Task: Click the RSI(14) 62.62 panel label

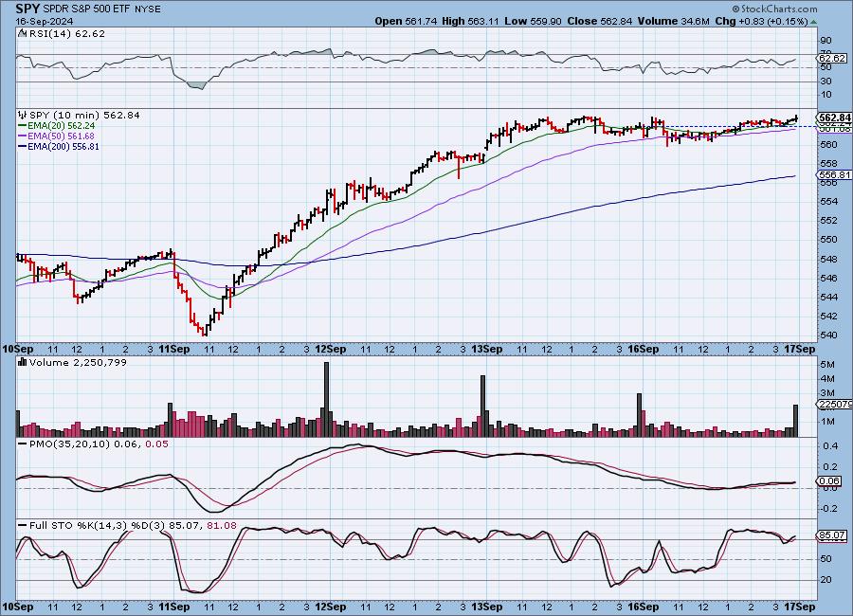Action: [x=67, y=33]
